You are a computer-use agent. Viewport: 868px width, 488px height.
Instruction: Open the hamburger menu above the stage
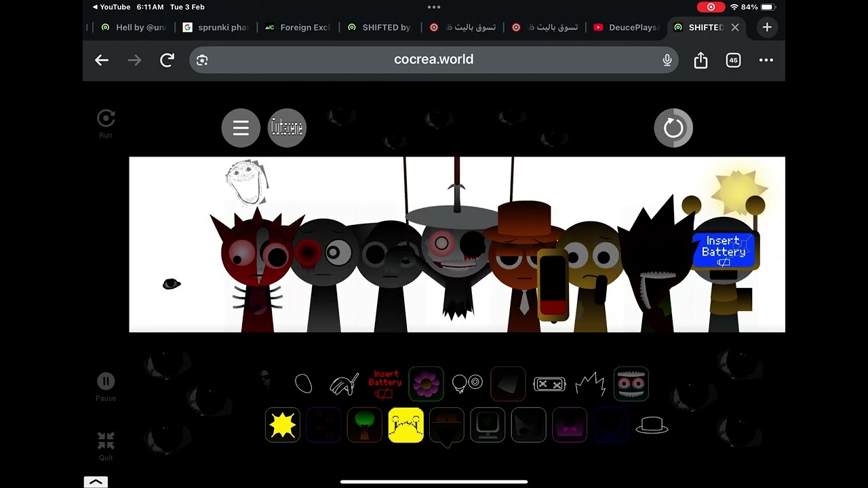[241, 127]
